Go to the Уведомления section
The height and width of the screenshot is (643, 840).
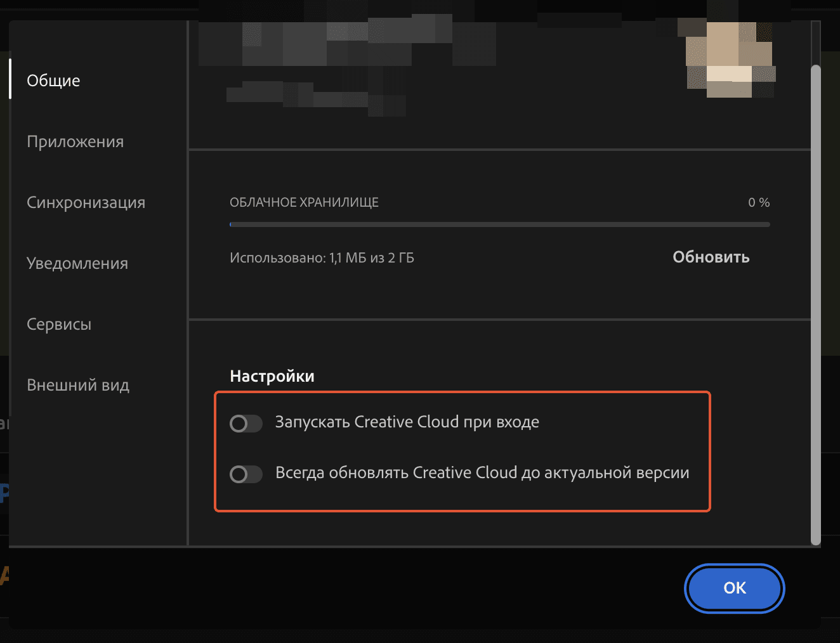[77, 263]
